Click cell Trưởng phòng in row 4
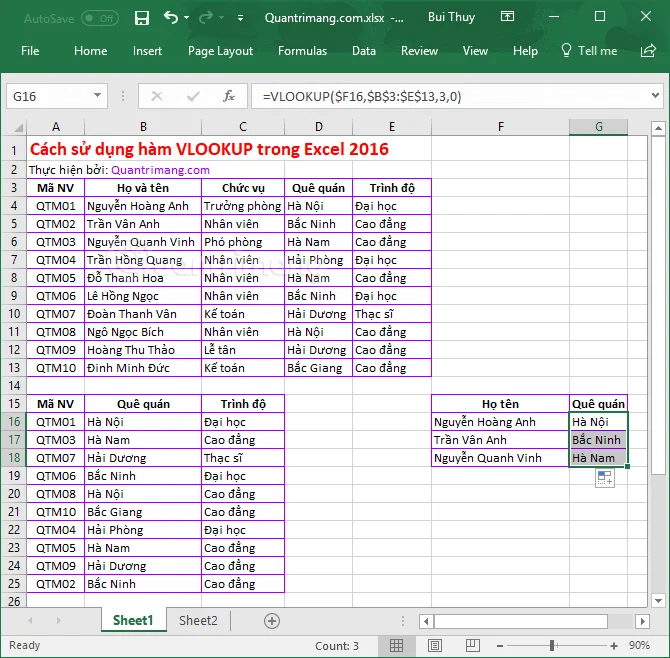 [243, 206]
